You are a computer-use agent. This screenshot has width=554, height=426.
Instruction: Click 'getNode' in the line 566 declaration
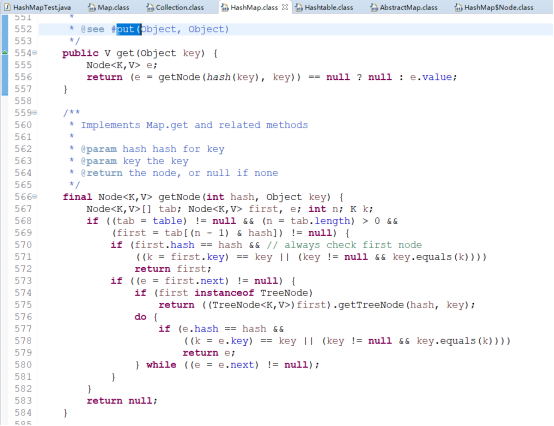(x=179, y=197)
